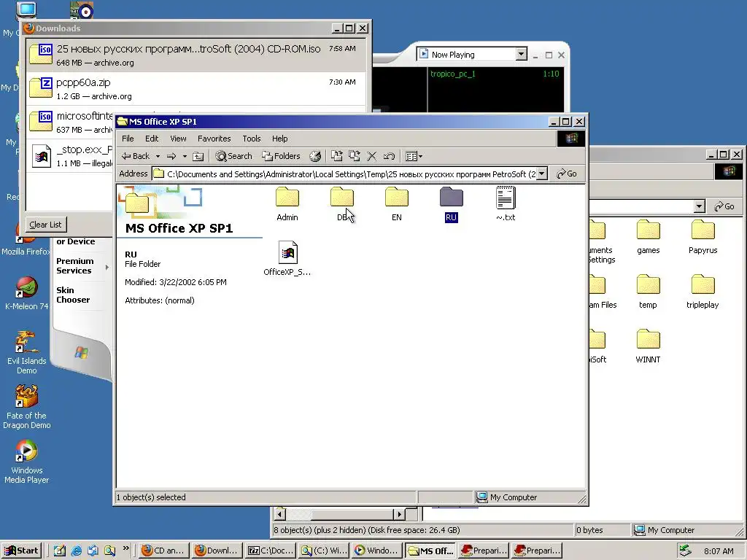Switch to the Windo... Media Player taskbar button
Viewport: 747px width, 560px height.
click(379, 551)
